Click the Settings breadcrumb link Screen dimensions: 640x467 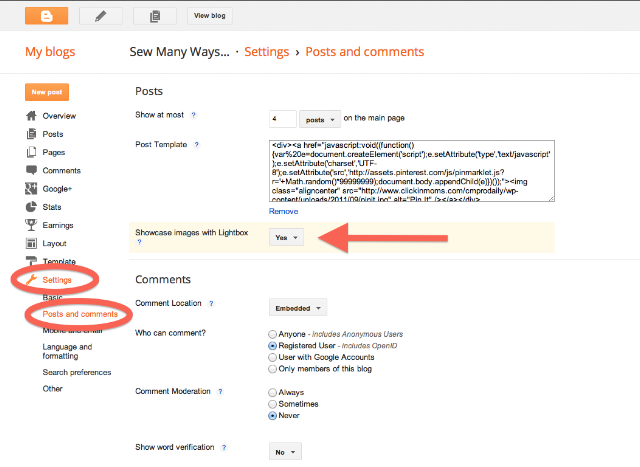(x=267, y=52)
